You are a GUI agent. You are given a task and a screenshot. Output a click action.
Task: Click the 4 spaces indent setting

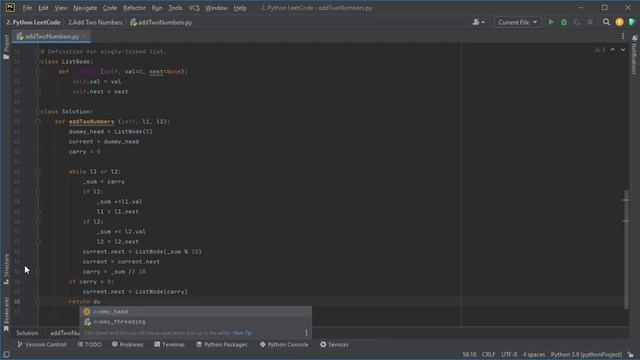click(x=534, y=355)
